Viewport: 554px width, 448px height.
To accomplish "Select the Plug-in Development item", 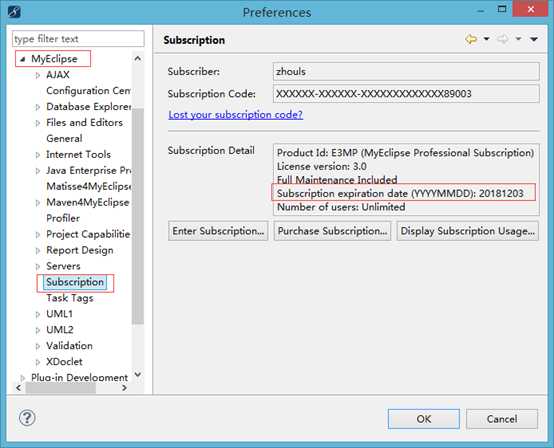I will tap(79, 377).
